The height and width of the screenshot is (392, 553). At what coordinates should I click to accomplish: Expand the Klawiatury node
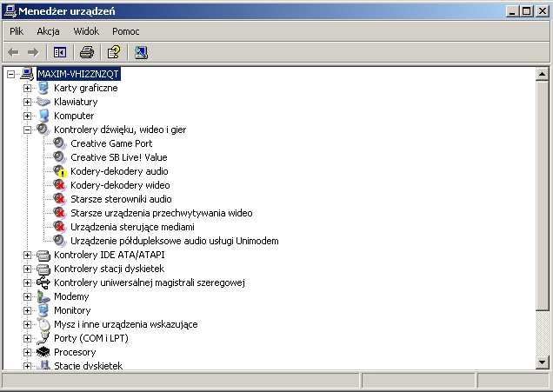click(27, 102)
